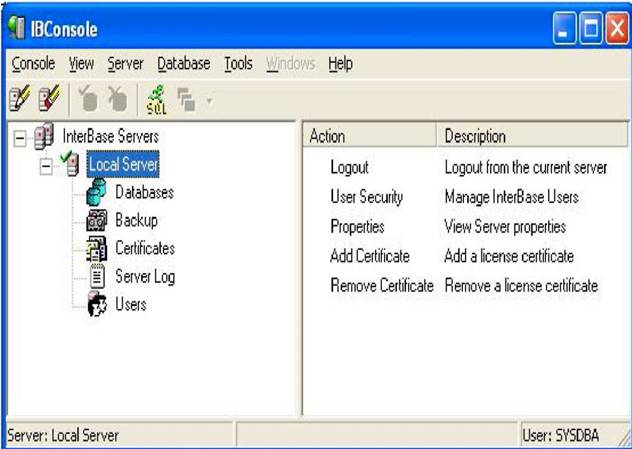Screen dimensions: 632x449
Task: Open the View menu
Action: point(81,64)
